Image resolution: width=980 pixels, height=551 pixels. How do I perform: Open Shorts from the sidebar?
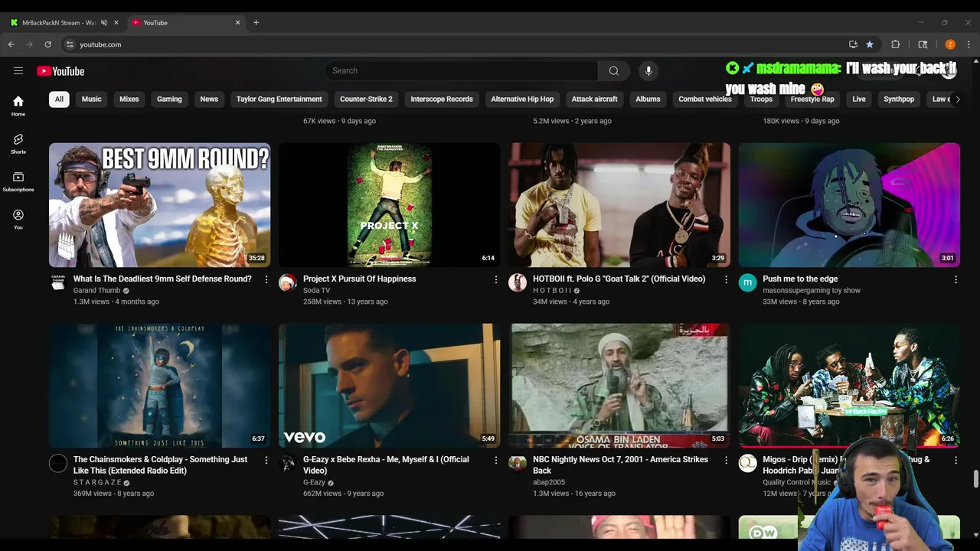18,143
